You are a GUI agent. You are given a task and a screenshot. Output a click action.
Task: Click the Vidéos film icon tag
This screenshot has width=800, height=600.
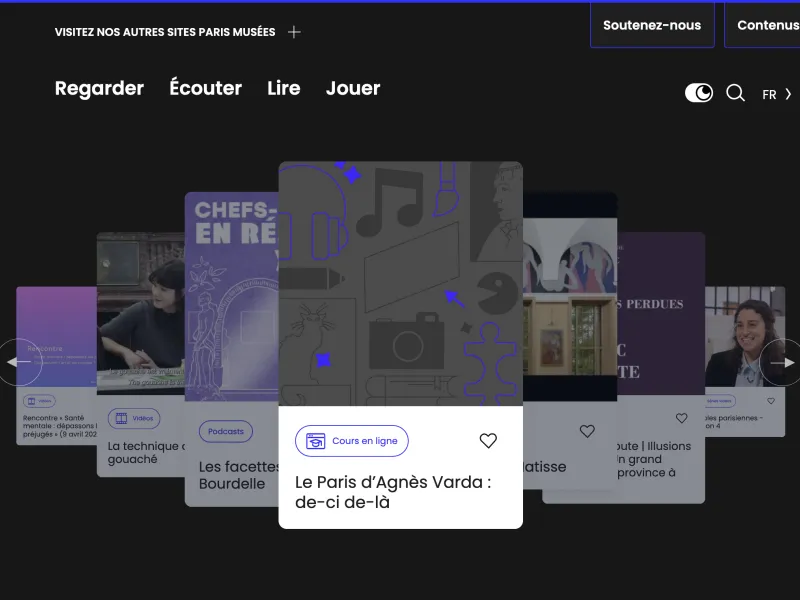tap(121, 418)
